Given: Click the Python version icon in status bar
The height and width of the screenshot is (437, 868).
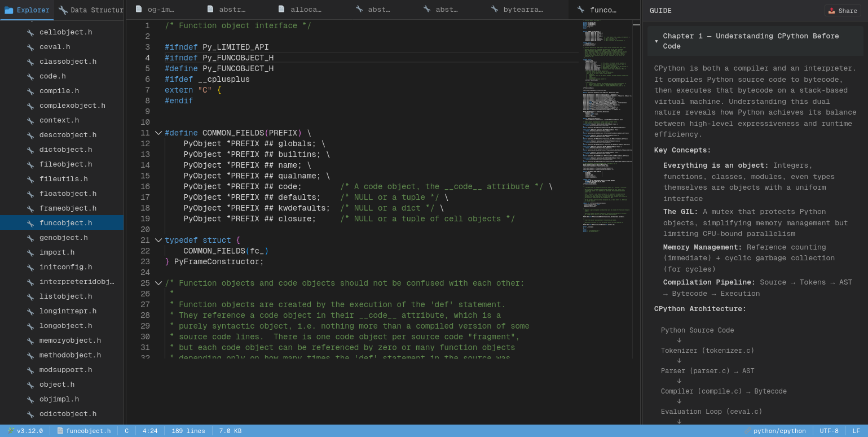Looking at the screenshot, I should [11, 431].
